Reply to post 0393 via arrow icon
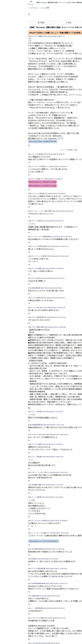The height and width of the screenshot is (644, 82). pos(29,304)
